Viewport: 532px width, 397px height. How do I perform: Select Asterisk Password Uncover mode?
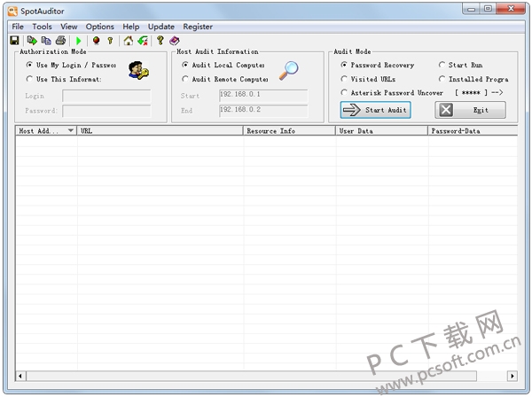click(392, 92)
